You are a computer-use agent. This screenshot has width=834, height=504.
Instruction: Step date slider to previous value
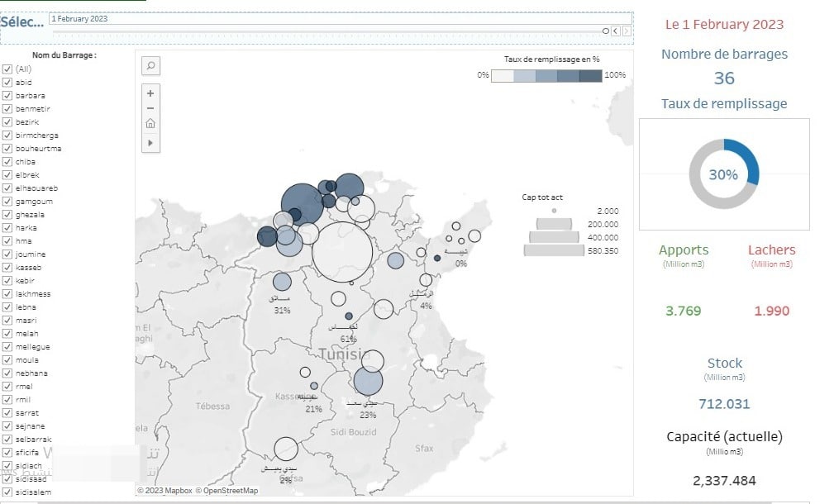click(x=616, y=31)
